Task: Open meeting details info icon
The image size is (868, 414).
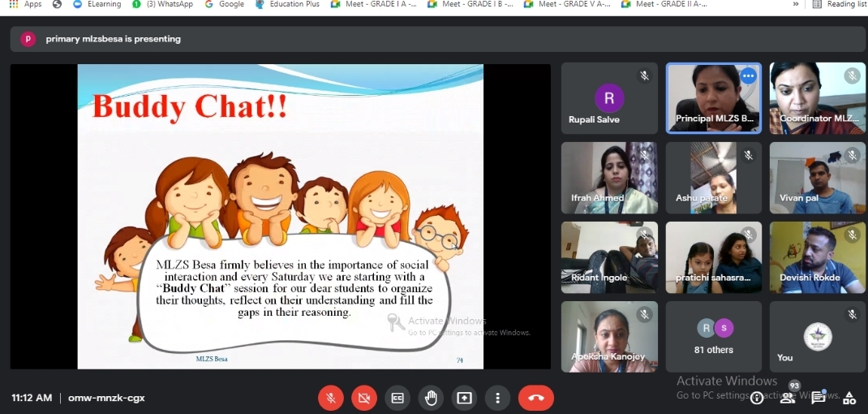Action: point(756,398)
